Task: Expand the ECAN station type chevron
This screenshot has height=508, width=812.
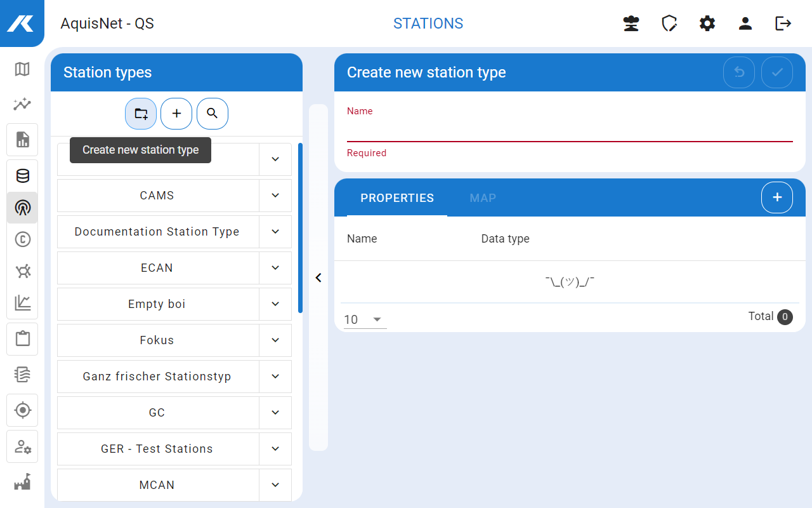Action: point(275,268)
